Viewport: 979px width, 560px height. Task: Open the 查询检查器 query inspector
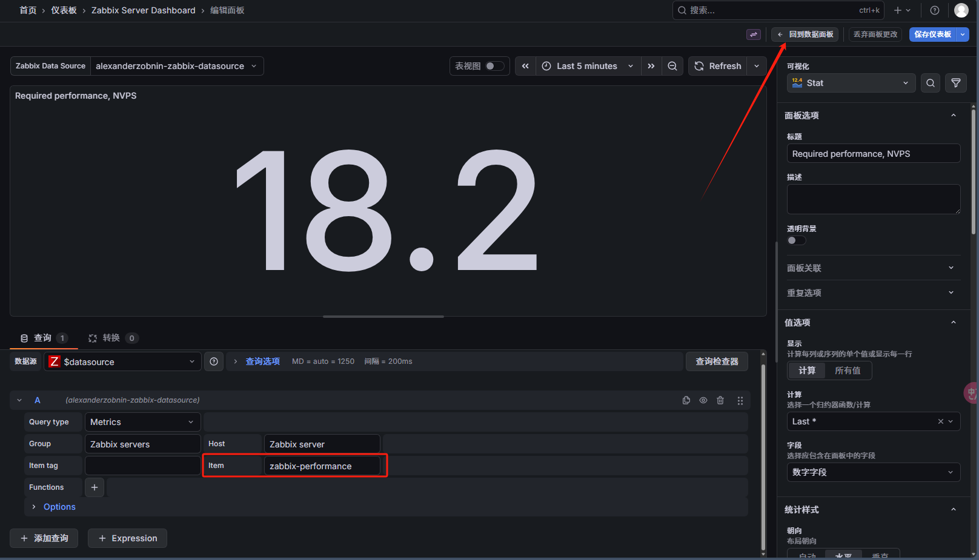click(x=717, y=361)
